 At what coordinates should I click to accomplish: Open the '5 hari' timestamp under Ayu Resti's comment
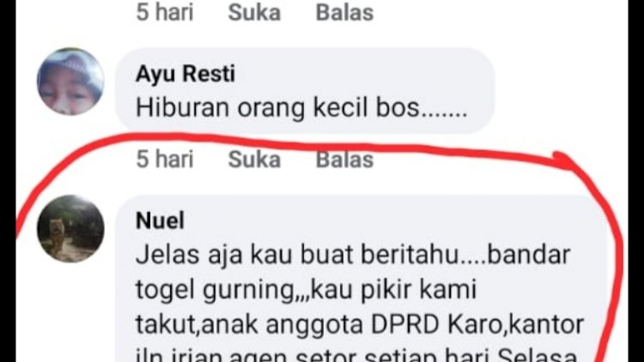[x=165, y=160]
